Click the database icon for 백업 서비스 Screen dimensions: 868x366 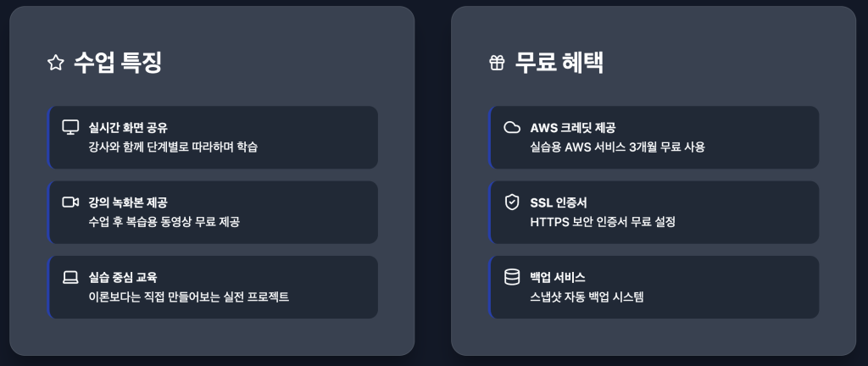click(x=512, y=277)
